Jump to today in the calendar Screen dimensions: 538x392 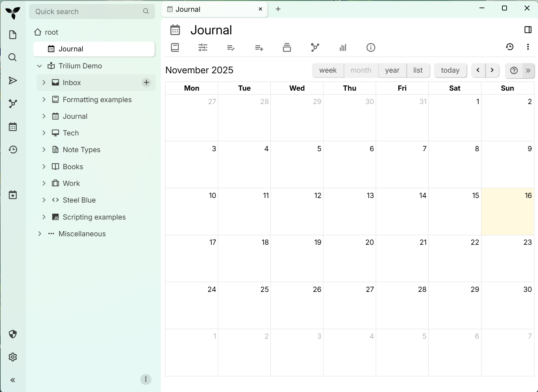pyautogui.click(x=450, y=70)
